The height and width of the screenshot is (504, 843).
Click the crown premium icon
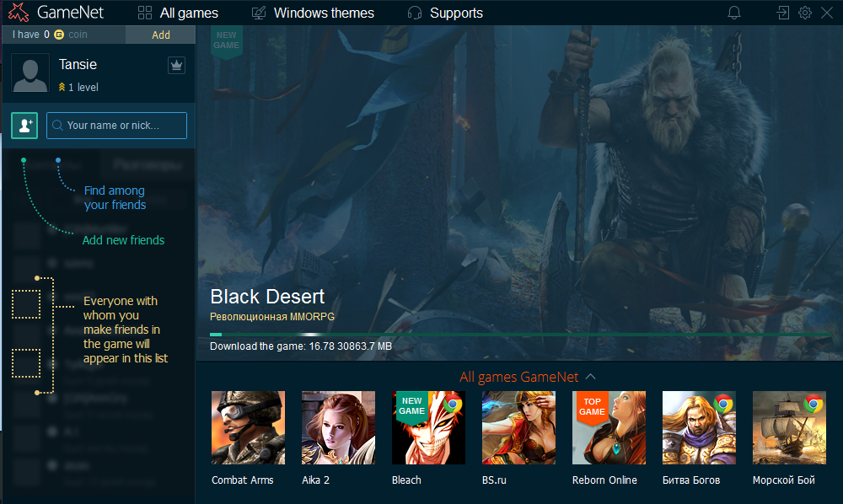coord(176,66)
